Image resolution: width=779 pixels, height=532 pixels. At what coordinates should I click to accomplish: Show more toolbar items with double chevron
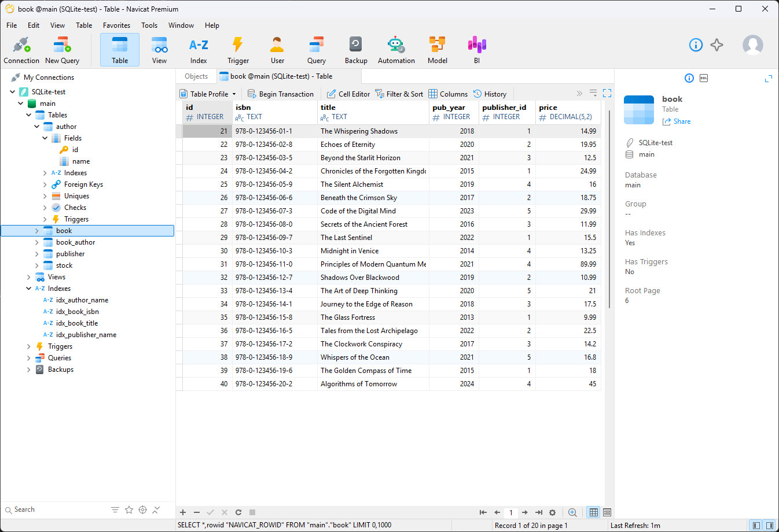[x=579, y=93]
